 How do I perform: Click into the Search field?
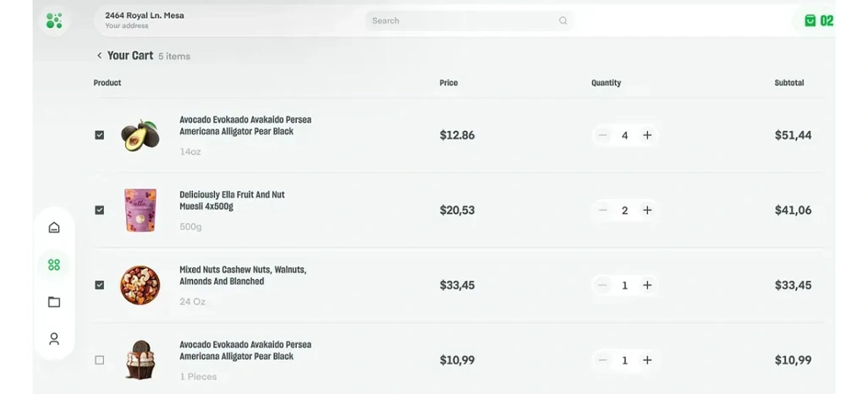(470, 21)
